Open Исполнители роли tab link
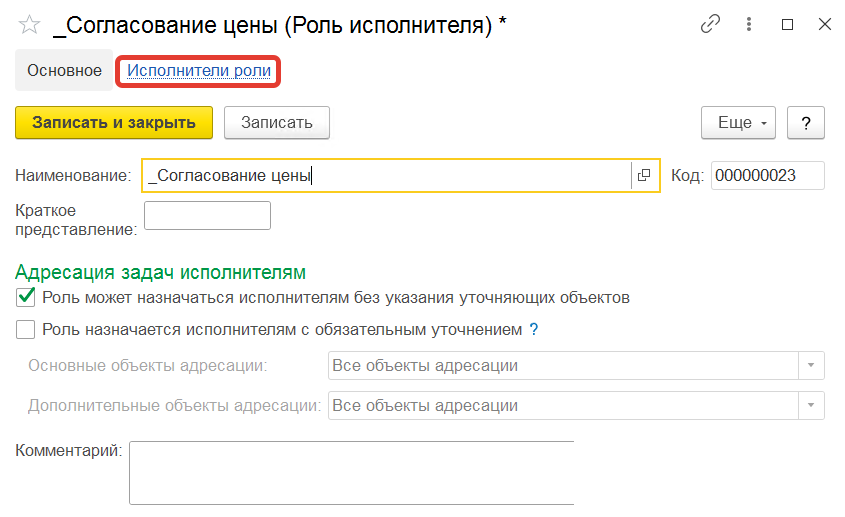Image resolution: width=845 pixels, height=517 pixels. [199, 71]
